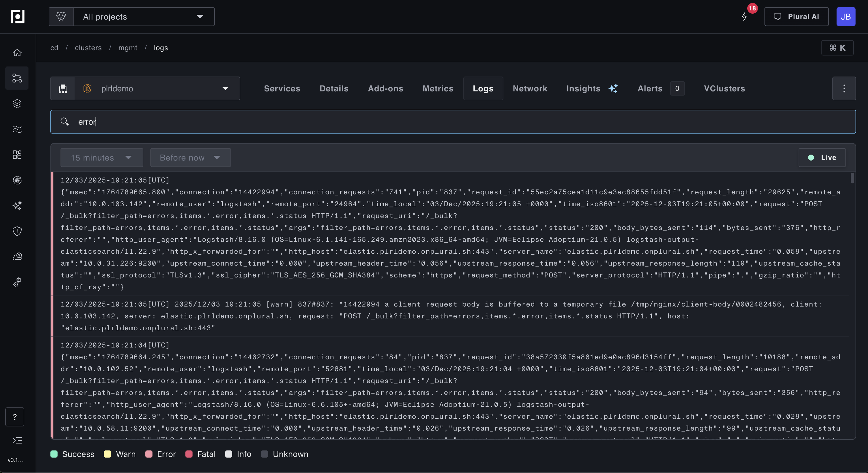
Task: Click the Kubernetes wheel sidebar icon
Action: 17,180
